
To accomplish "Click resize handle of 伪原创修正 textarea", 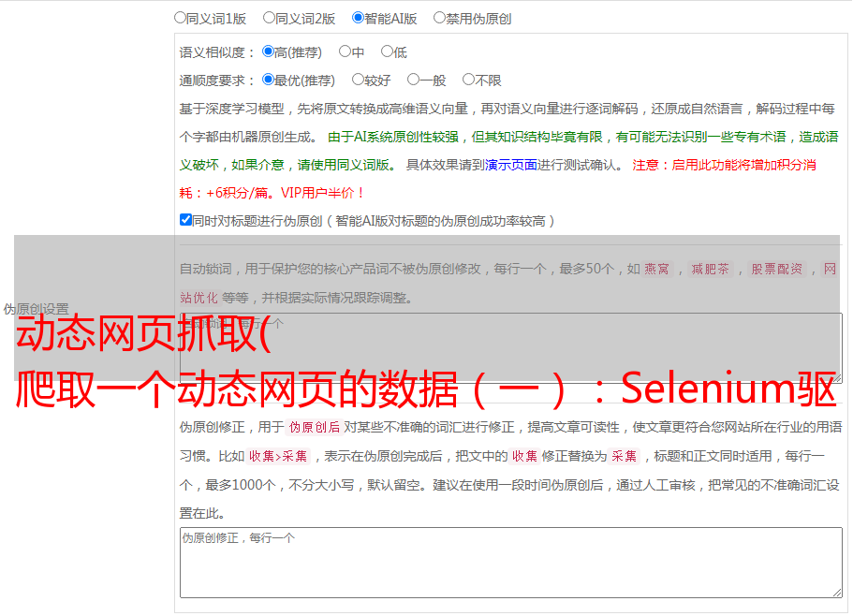I will coord(837,594).
